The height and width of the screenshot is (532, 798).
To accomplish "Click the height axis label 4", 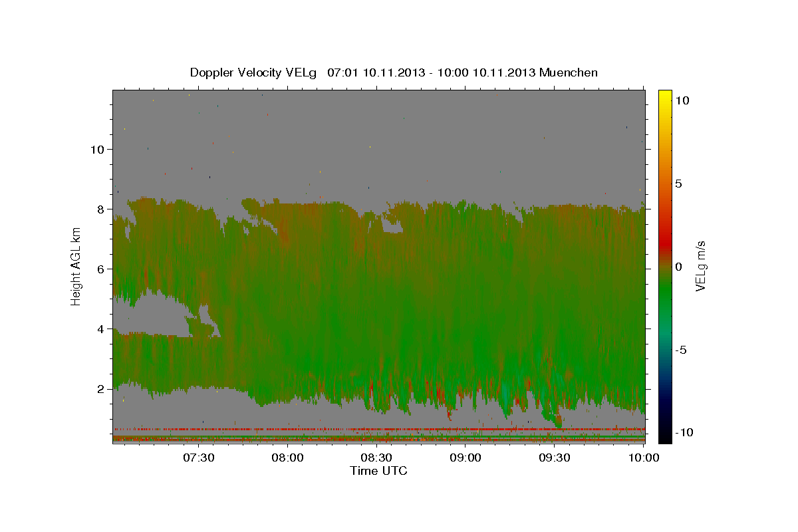I will coord(99,329).
